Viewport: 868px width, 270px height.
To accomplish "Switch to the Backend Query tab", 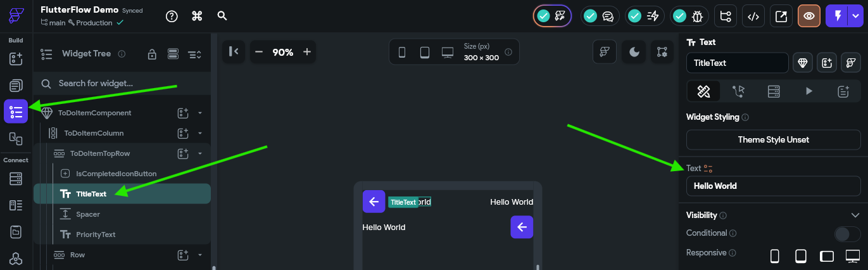I will click(774, 91).
